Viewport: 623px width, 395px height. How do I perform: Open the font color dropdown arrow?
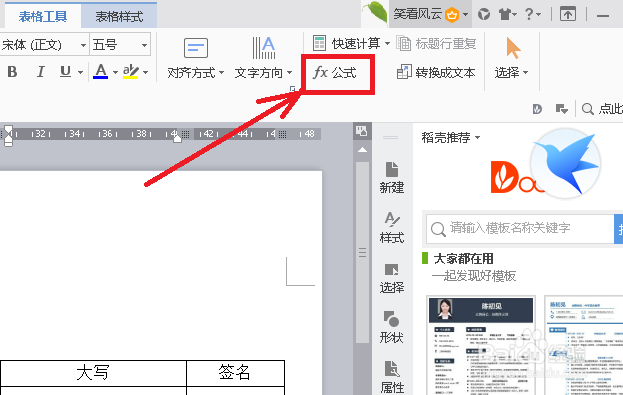coord(115,72)
